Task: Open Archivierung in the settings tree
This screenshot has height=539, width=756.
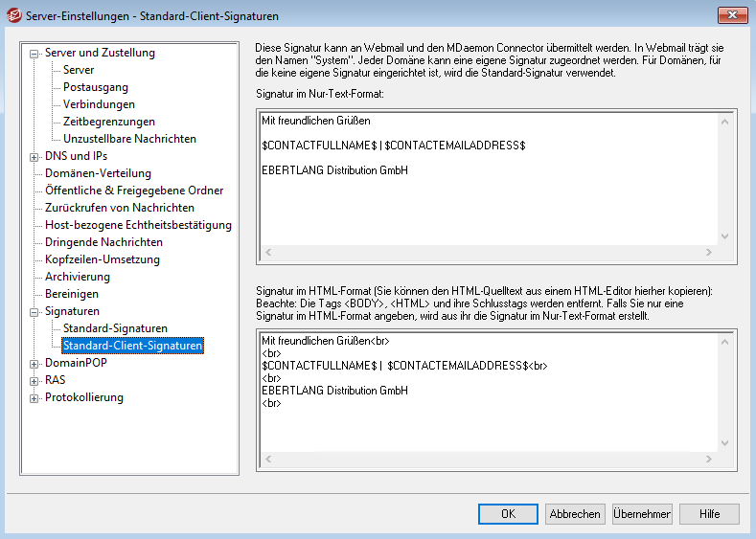Action: [x=78, y=277]
